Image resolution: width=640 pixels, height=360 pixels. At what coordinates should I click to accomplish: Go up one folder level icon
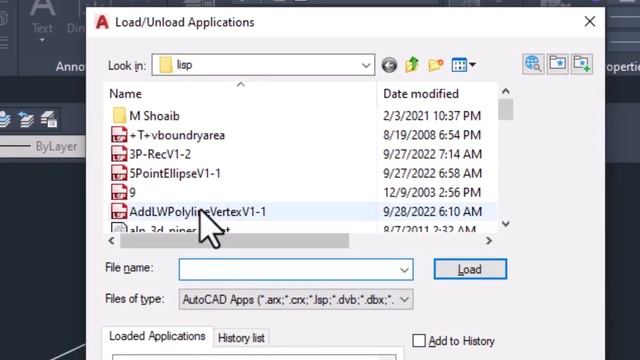(412, 64)
